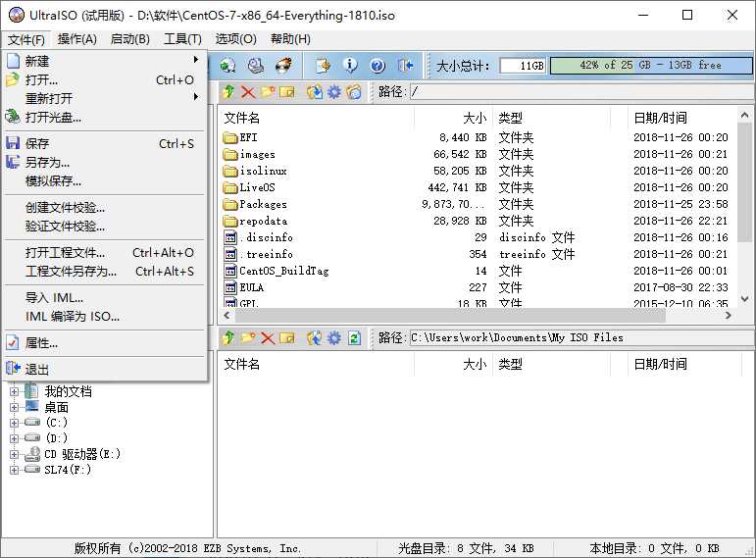Click the red X delete icon in ISO pane
Screen dimensions: 756x558
pyautogui.click(x=248, y=91)
